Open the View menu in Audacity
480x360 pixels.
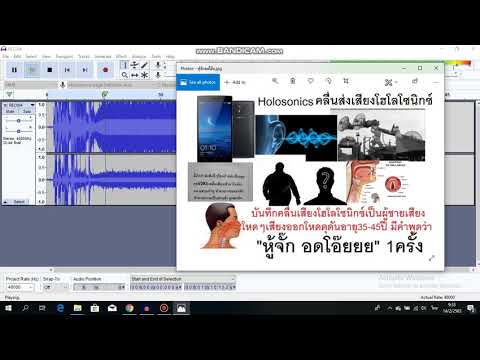(x=46, y=56)
